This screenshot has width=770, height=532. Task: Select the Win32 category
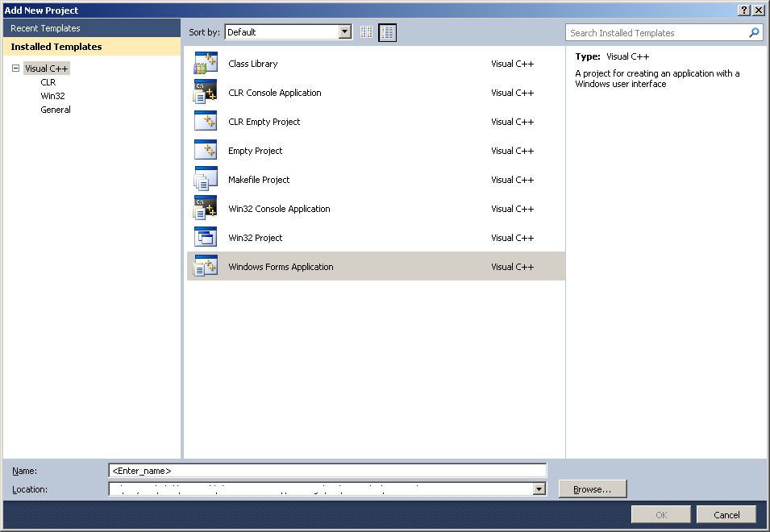[x=52, y=96]
